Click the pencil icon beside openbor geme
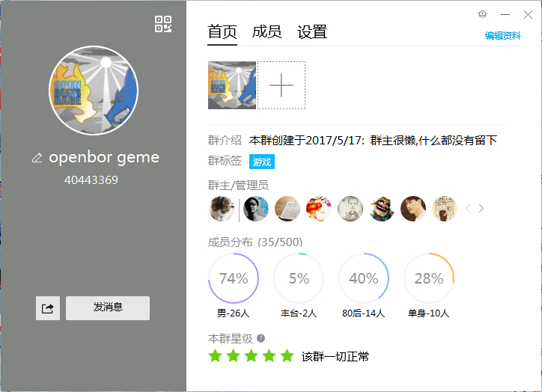Viewport: 542px width, 392px height. click(37, 158)
